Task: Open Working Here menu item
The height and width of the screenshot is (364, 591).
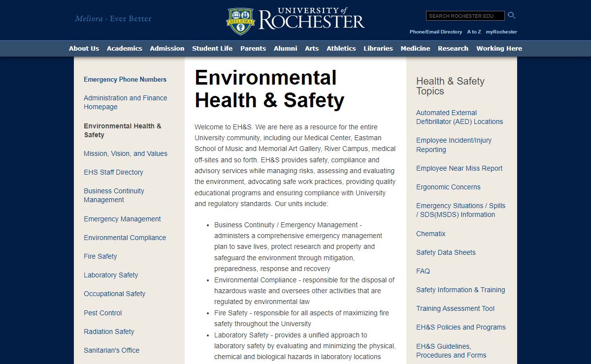Action: click(499, 48)
